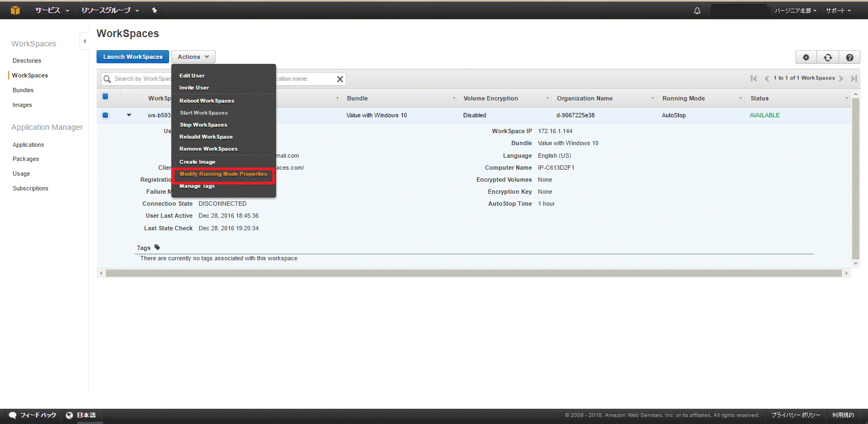
Task: Toggle the select-all checkbox in table header
Action: [105, 97]
